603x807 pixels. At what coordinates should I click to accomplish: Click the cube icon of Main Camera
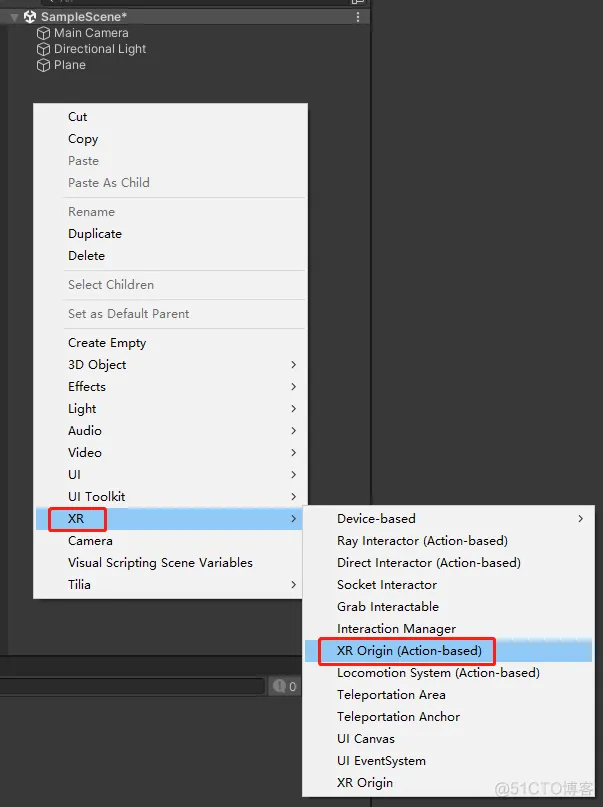pos(43,33)
